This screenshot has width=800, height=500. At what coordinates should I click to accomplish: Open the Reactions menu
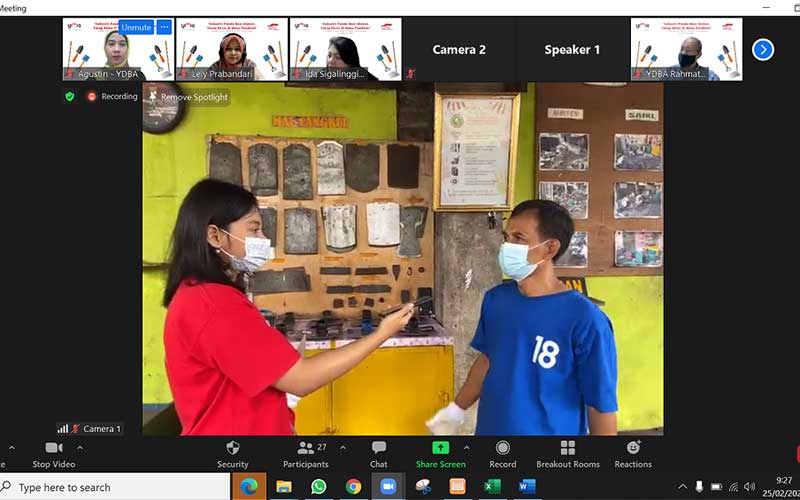pyautogui.click(x=633, y=448)
